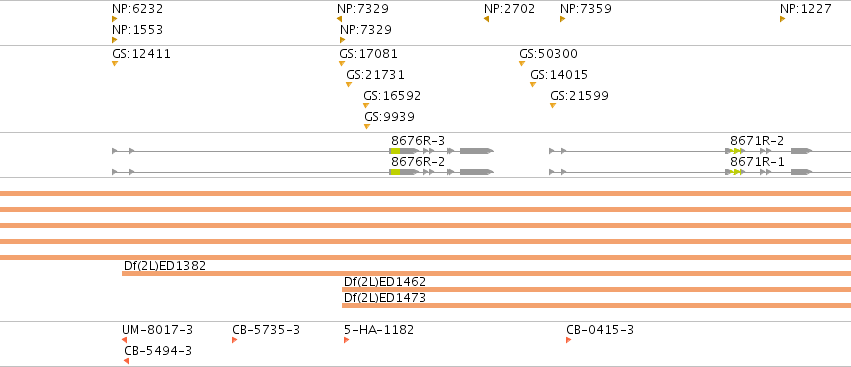Select the 5-HA-1182 insertion arrow
Image resolution: width=851 pixels, height=367 pixels.
point(346,340)
